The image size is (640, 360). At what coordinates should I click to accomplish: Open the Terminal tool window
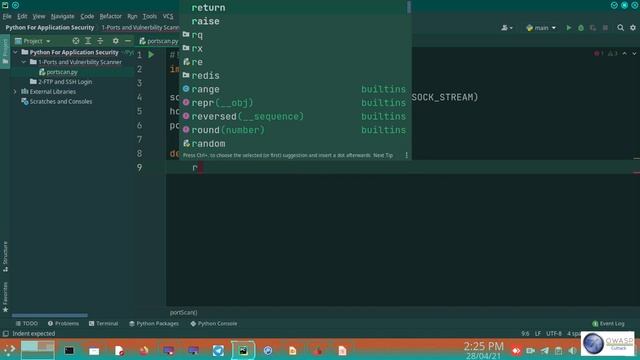coord(103,324)
